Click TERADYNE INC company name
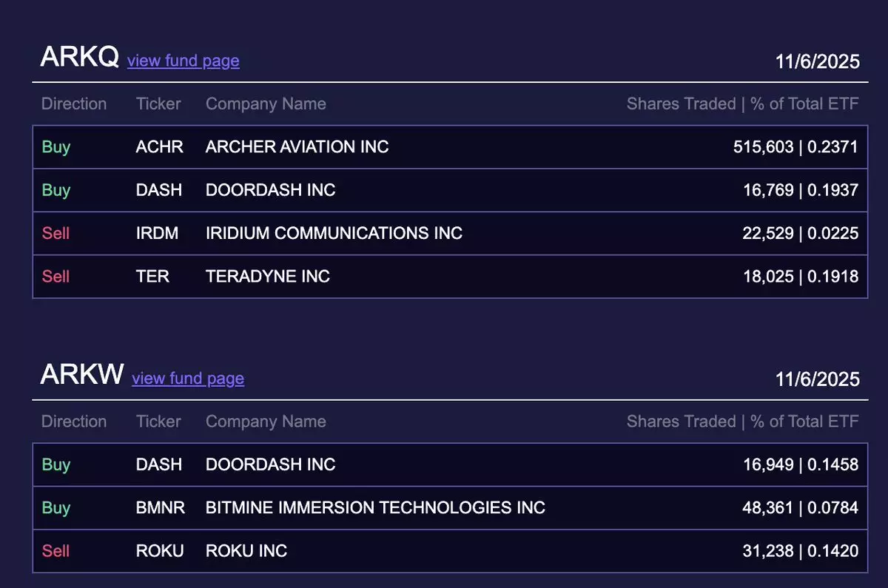The image size is (888, 588). click(267, 277)
